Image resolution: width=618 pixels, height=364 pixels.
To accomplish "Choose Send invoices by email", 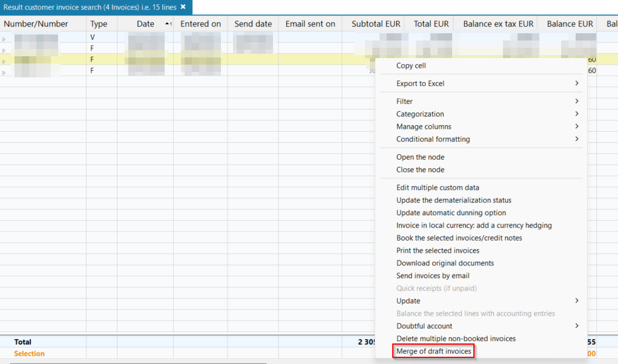I will [x=433, y=276].
